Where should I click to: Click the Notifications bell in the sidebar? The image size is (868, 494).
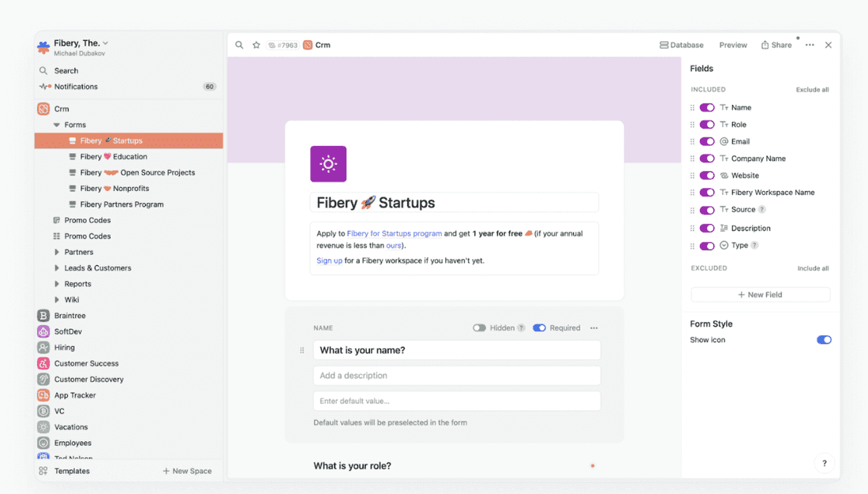[x=43, y=86]
